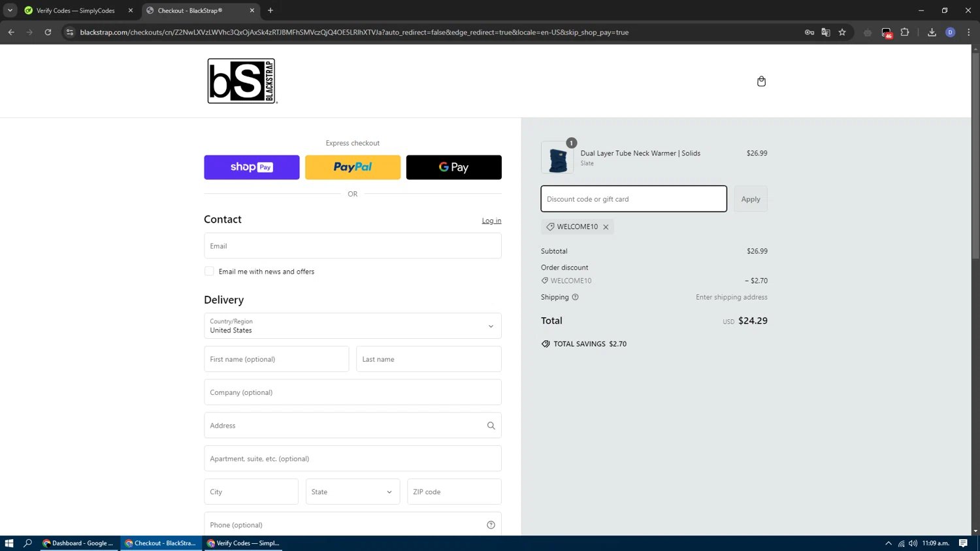Open the Country/Region dropdown
The width and height of the screenshot is (980, 551).
coord(353,326)
